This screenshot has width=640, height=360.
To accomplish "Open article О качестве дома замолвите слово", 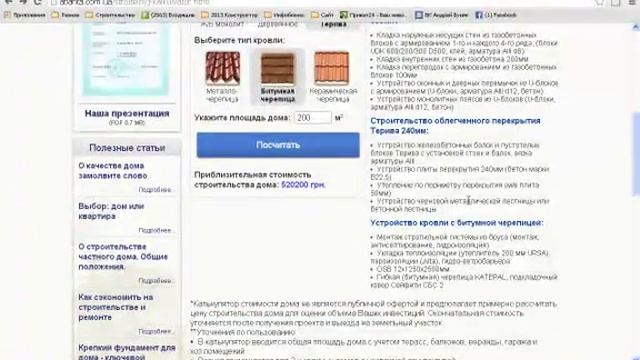I will pyautogui.click(x=113, y=171).
